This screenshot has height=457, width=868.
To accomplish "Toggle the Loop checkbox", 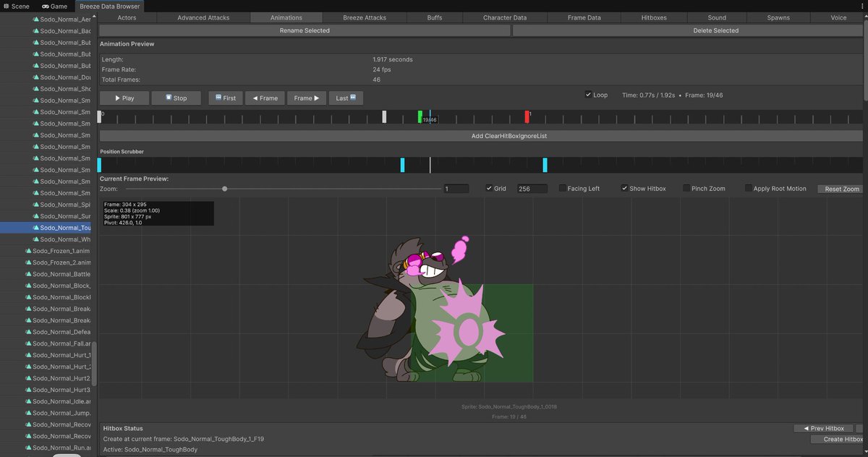I will tap(588, 95).
